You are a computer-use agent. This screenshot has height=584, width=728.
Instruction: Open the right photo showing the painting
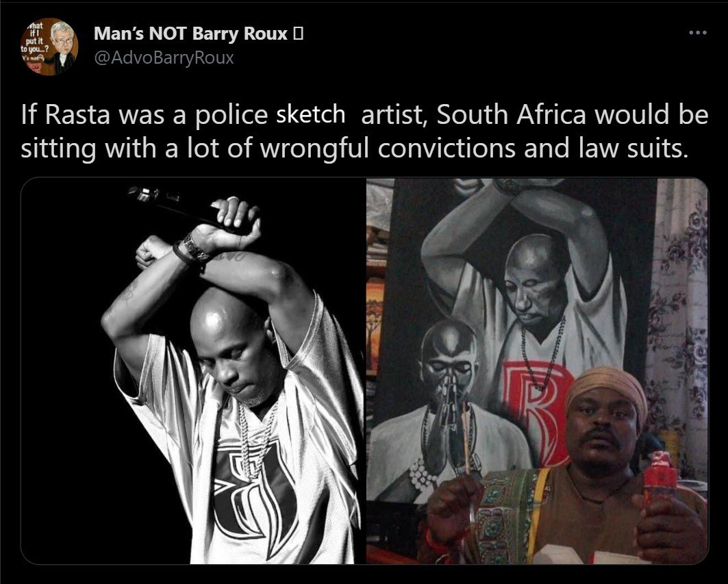point(537,371)
